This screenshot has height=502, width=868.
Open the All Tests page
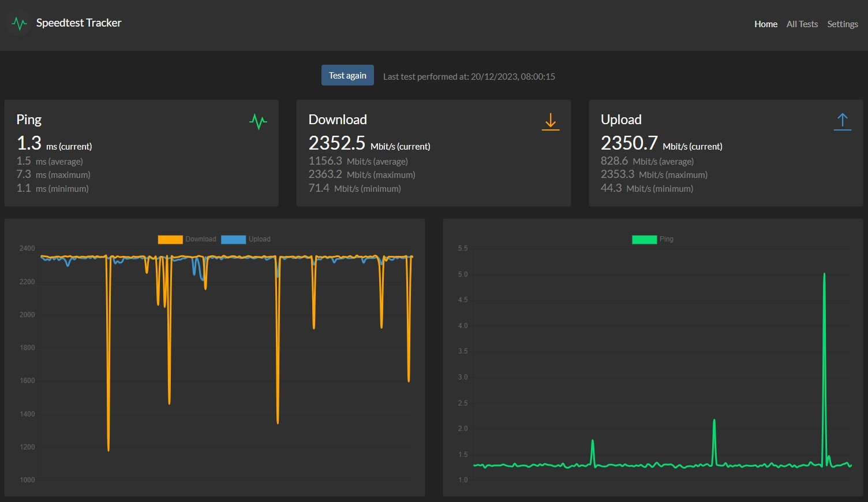click(802, 24)
